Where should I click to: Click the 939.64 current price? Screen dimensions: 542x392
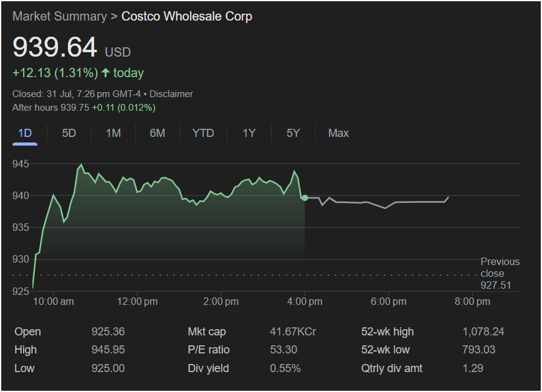pos(55,47)
